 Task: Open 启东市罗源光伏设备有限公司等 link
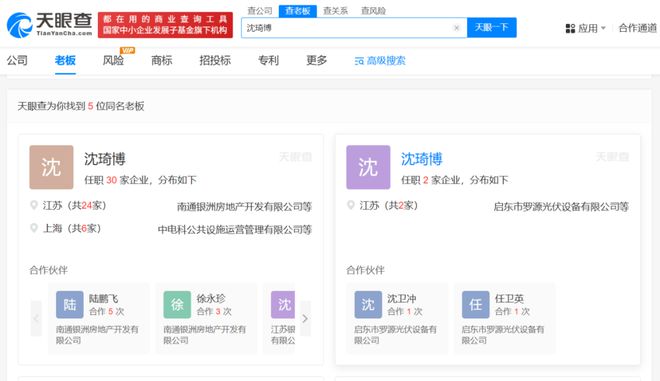(561, 207)
